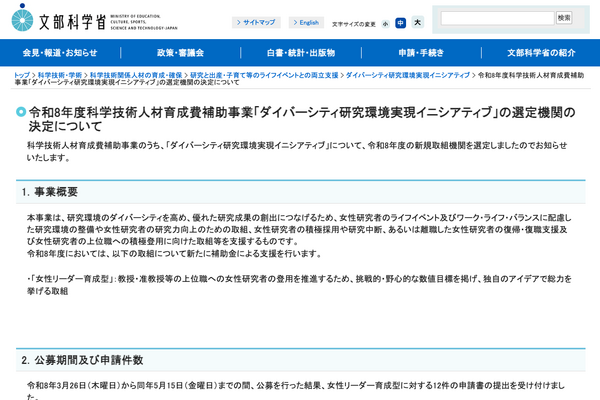Open 研究と出産・子育て等のライフイベントとの両立支援 breadcrumb

click(264, 75)
